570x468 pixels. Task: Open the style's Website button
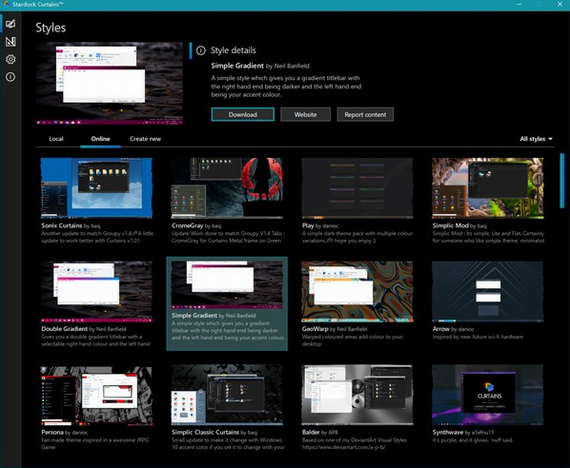[305, 114]
